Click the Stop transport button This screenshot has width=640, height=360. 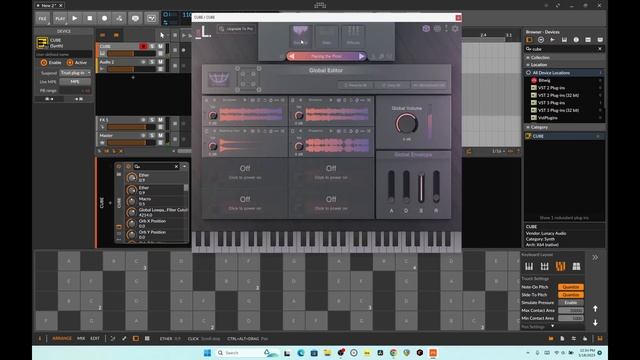click(x=89, y=18)
